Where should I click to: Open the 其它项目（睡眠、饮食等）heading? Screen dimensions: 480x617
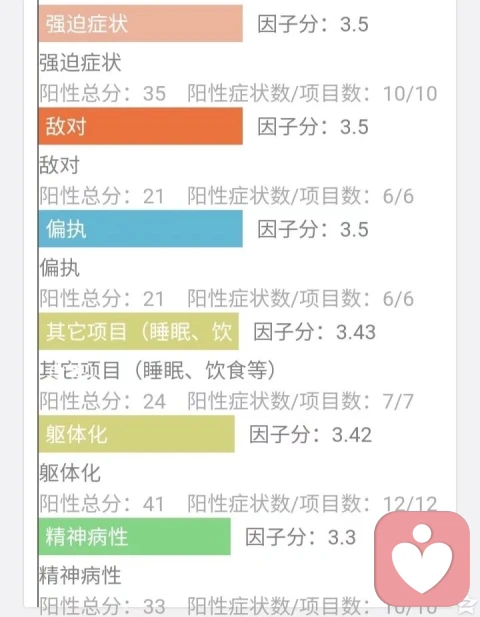[x=157, y=371]
